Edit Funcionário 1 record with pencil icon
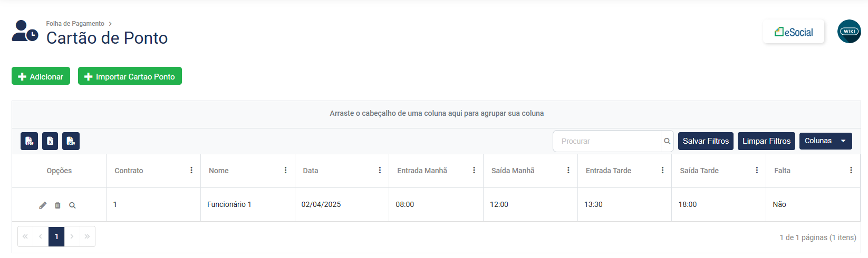This screenshot has height=258, width=868. point(43,205)
